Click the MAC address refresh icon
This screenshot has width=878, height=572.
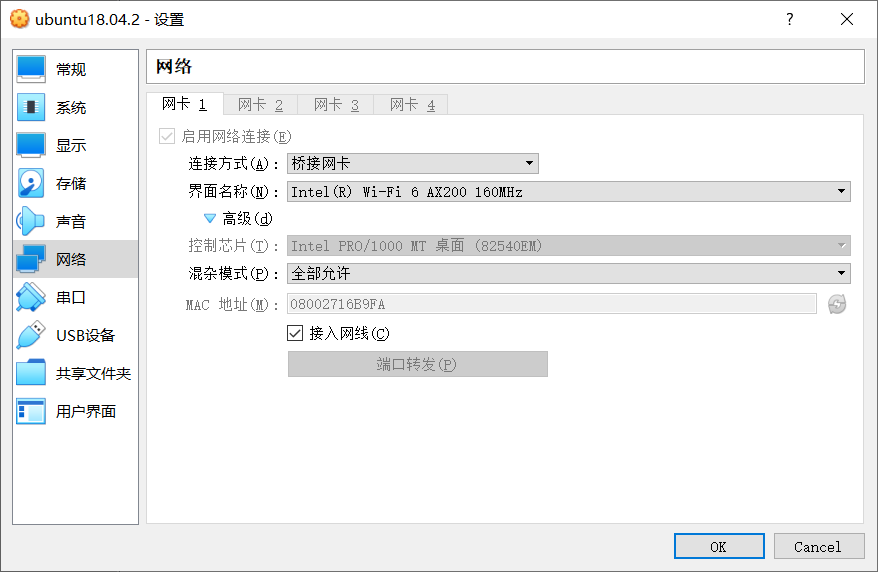[x=837, y=304]
